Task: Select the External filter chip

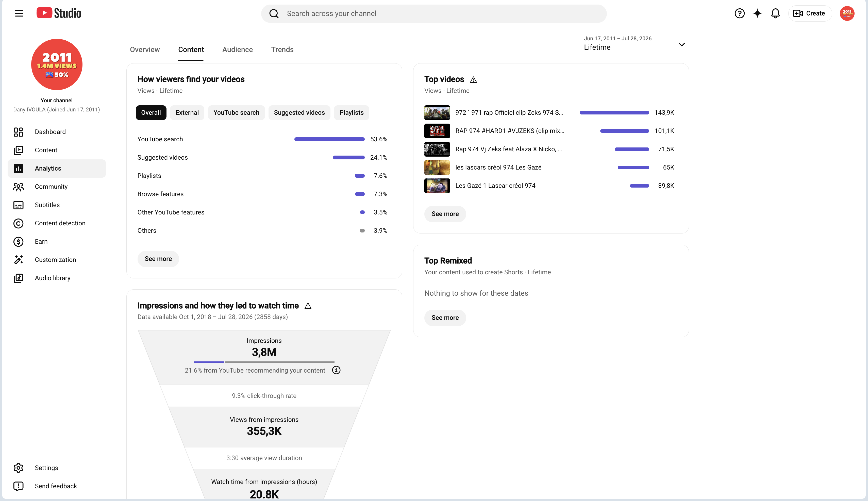Action: (187, 112)
